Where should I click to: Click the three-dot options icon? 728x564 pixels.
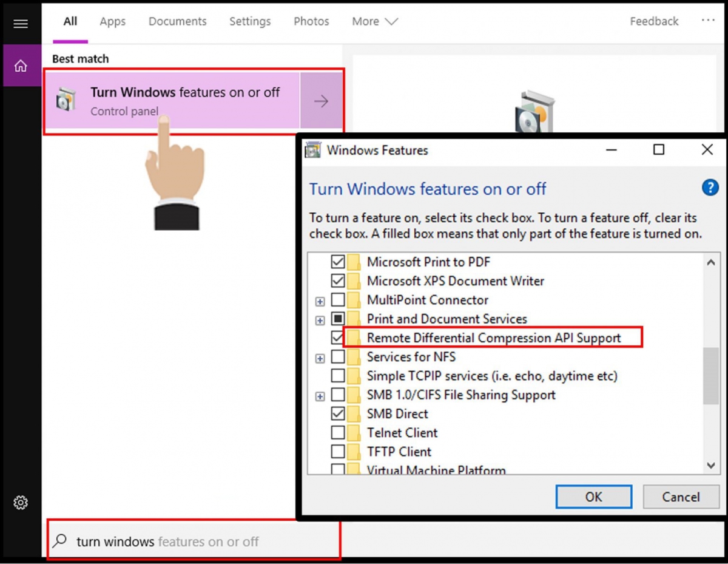coord(708,21)
